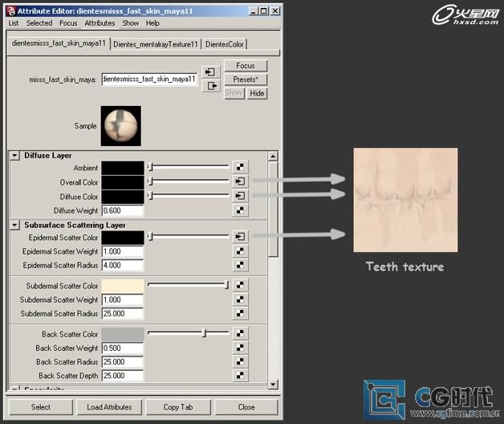504x424 pixels.
Task: Click the Copy Tab button
Action: pyautogui.click(x=177, y=407)
